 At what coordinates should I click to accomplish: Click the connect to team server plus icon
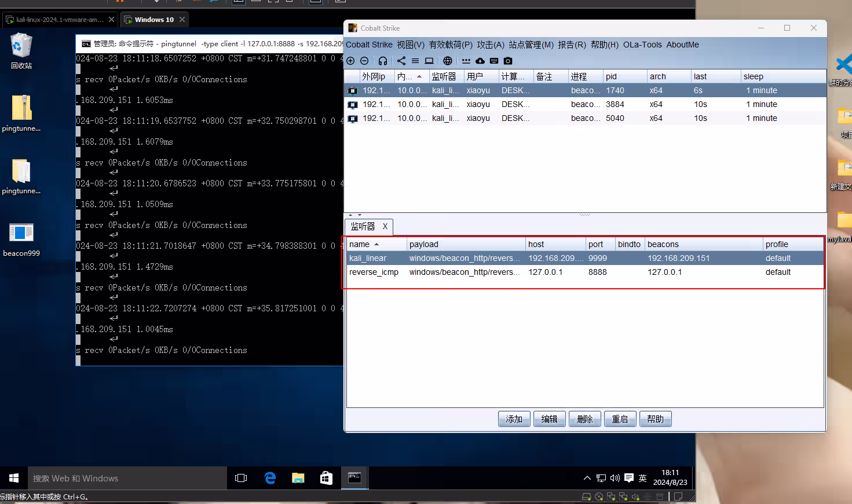point(350,61)
